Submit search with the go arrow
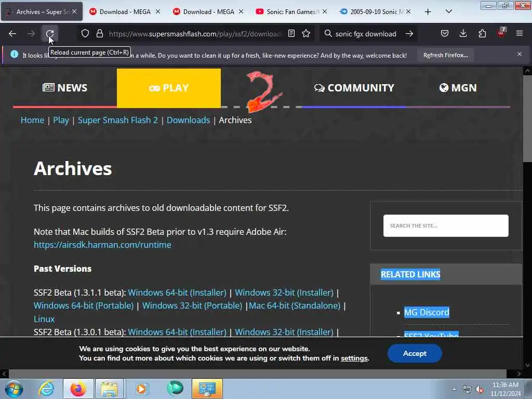 tap(409, 34)
